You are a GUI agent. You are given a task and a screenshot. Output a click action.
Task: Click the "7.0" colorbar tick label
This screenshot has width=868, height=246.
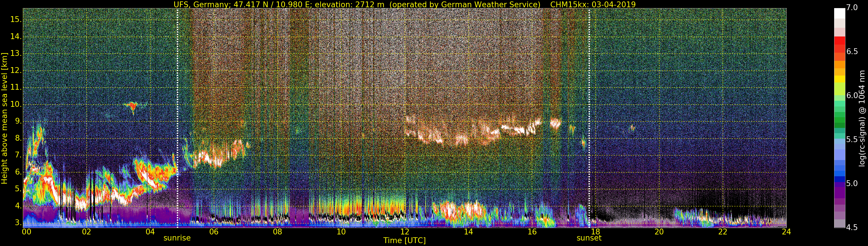(852, 8)
